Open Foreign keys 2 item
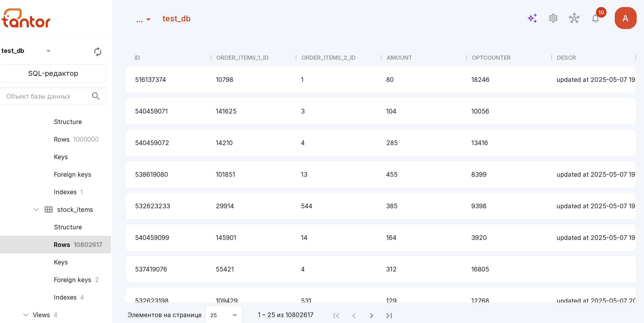644x323 pixels. (76, 280)
